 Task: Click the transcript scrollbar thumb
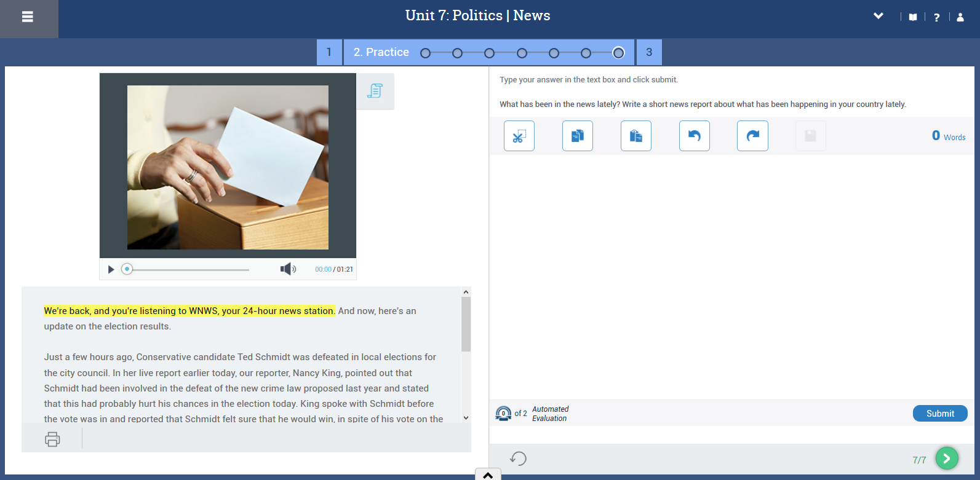coord(466,325)
